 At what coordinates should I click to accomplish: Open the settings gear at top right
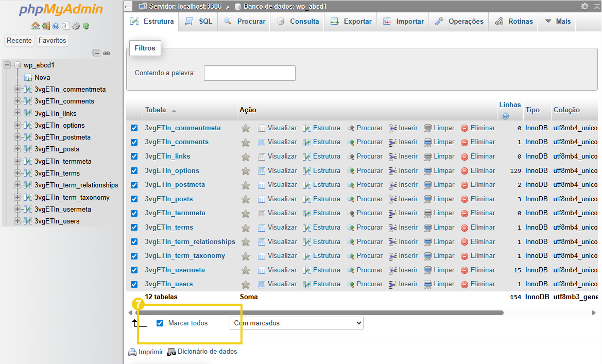(x=584, y=6)
